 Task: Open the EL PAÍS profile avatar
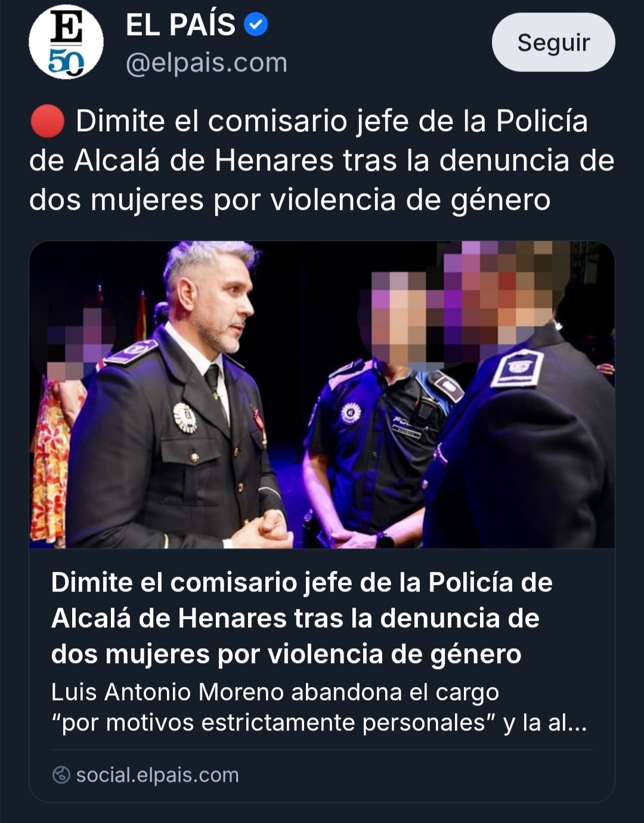pyautogui.click(x=66, y=42)
